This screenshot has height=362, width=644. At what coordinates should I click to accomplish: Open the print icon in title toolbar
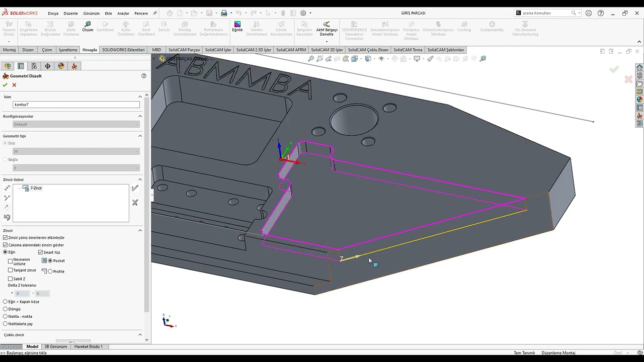[x=224, y=13]
